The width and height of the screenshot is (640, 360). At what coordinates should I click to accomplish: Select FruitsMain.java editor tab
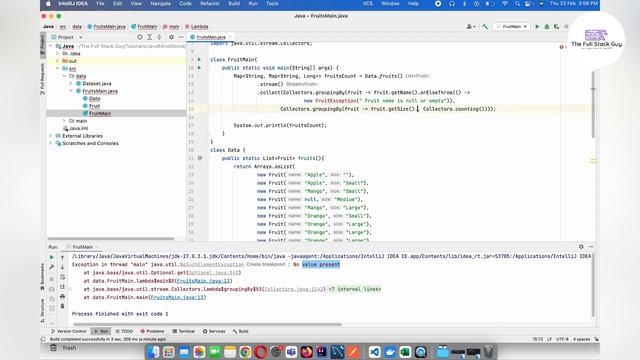click(210, 37)
